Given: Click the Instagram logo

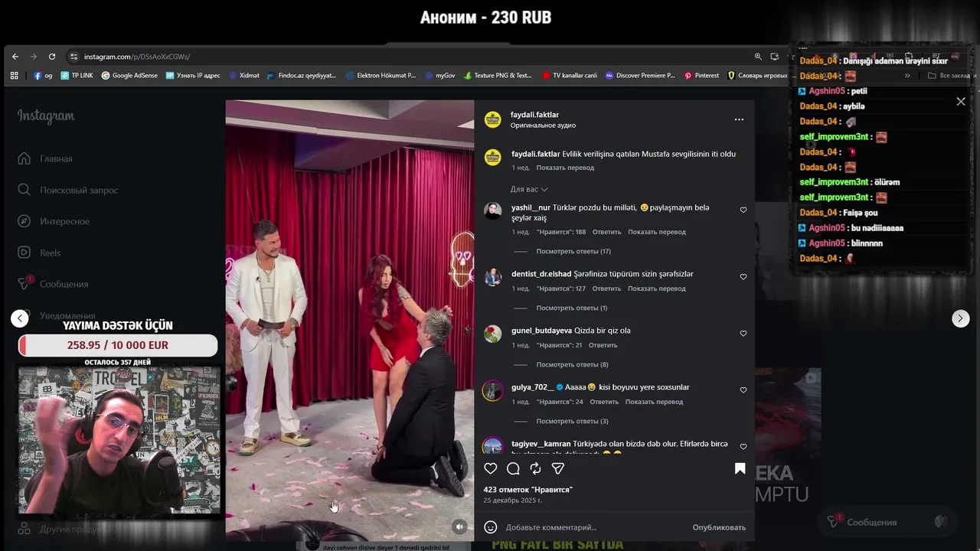Looking at the screenshot, I should coord(46,116).
